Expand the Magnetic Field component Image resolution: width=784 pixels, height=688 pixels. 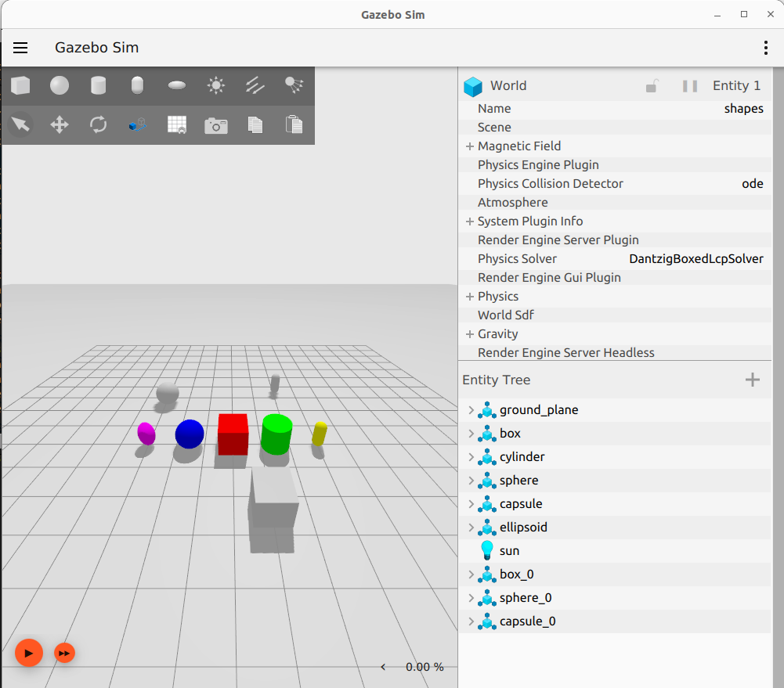[469, 146]
